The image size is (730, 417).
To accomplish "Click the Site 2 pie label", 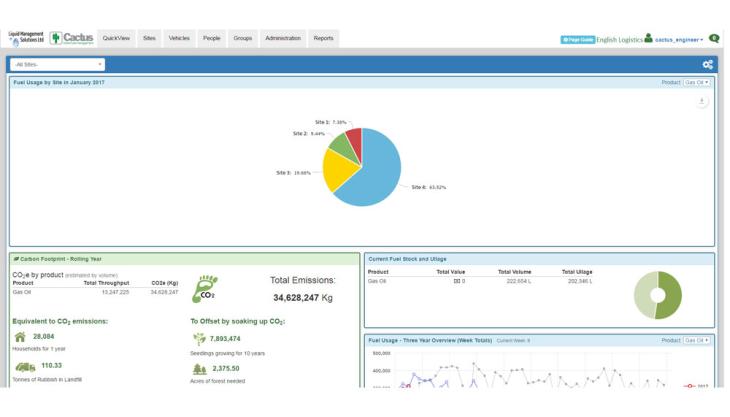I will 309,134.
